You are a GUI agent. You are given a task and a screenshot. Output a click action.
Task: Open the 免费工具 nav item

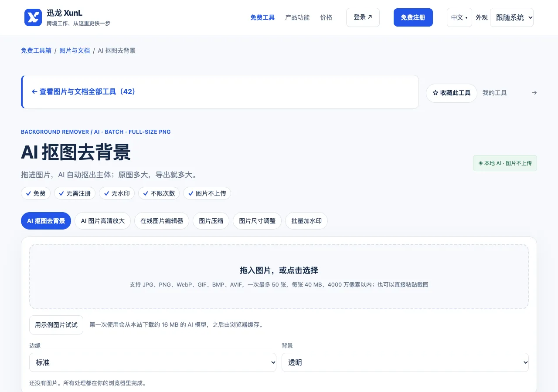[262, 17]
